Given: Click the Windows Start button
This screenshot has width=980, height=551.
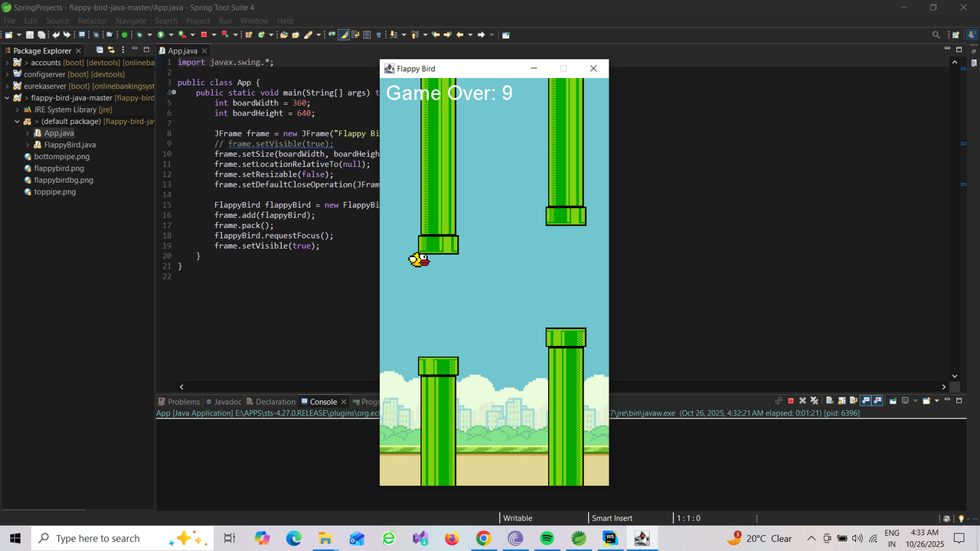Looking at the screenshot, I should coord(15,539).
